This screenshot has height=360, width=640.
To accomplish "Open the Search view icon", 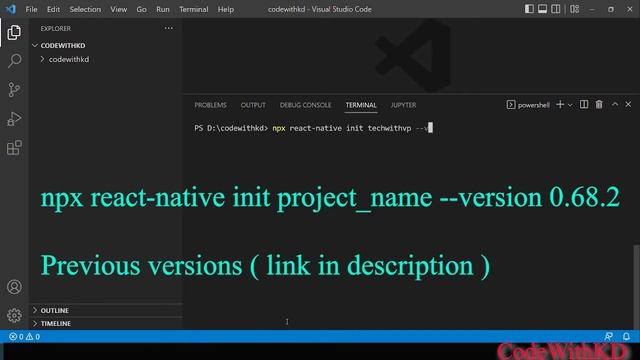I will 14,61.
